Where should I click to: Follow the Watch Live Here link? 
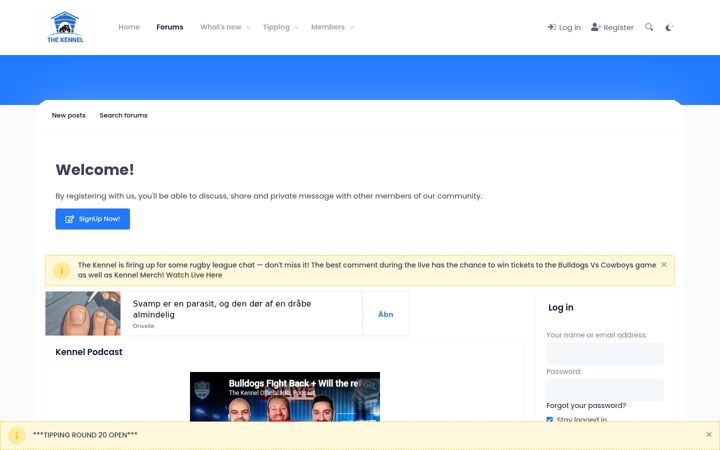tap(194, 275)
